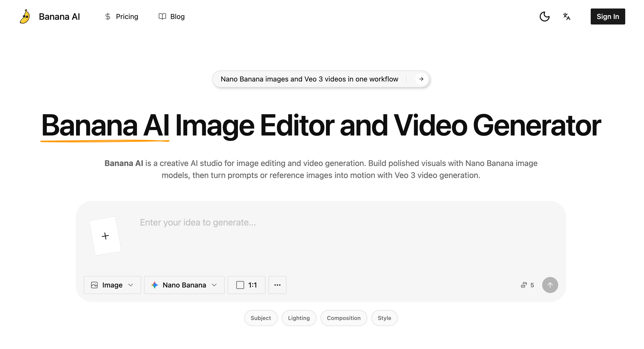Open the Nano Banana and Veo 3 announcement
This screenshot has width=644, height=349.
(321, 79)
